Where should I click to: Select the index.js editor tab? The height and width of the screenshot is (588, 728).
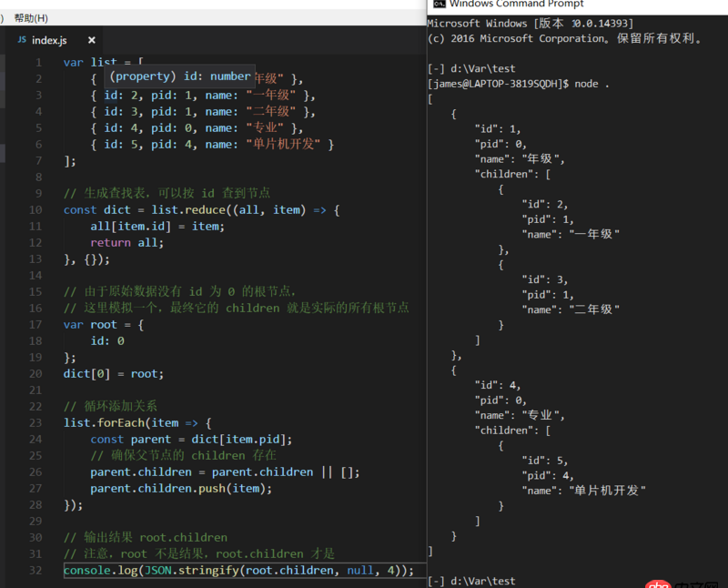(x=50, y=40)
